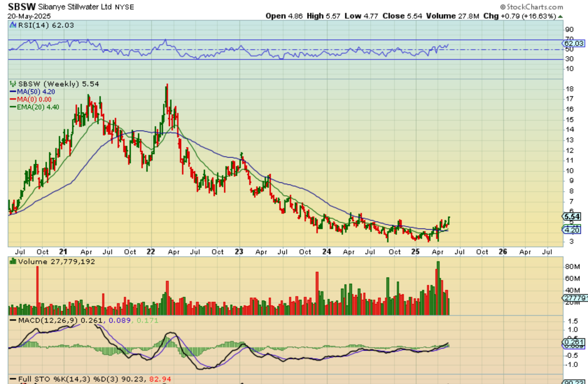Click the 3 label on the price axis

click(x=571, y=241)
